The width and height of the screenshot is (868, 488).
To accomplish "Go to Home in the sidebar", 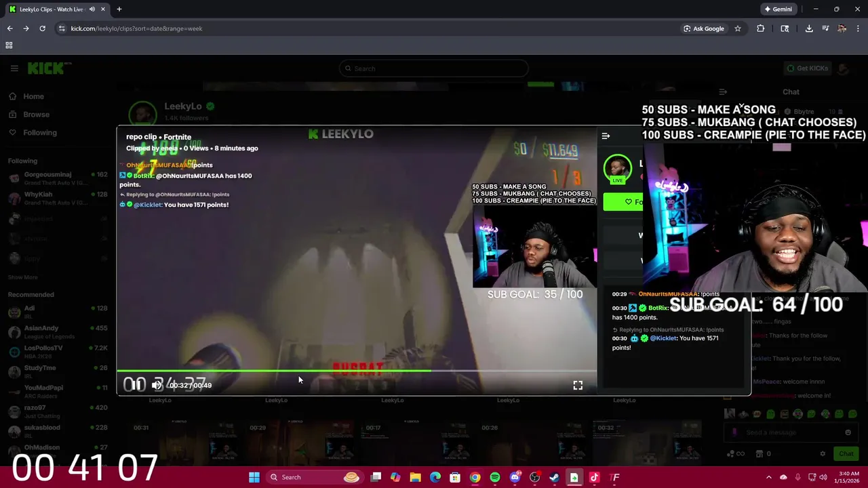I will click(33, 96).
